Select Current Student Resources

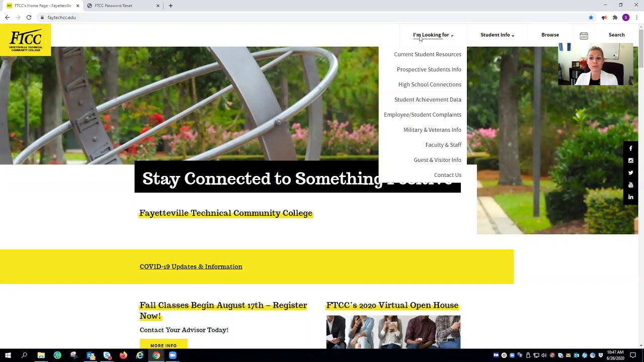[x=428, y=54]
